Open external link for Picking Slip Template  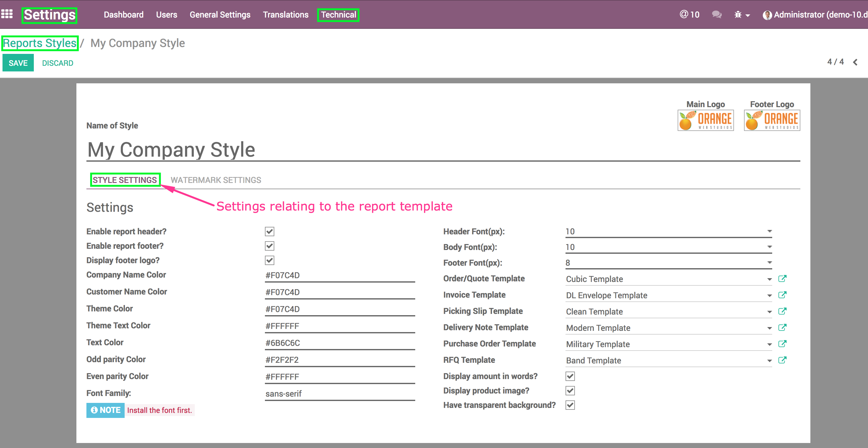783,311
